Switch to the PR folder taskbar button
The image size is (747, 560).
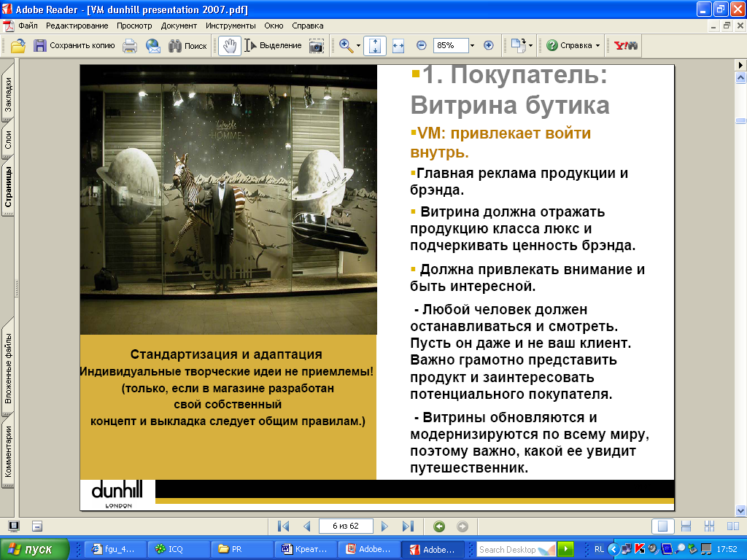[x=242, y=549]
